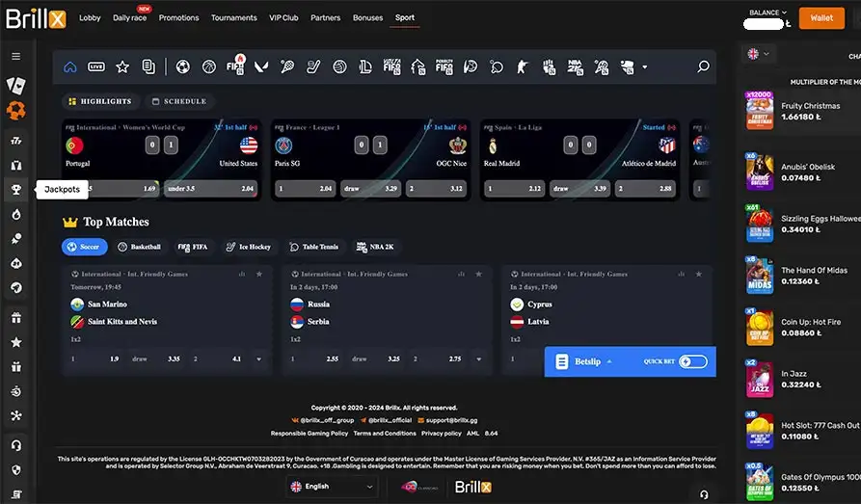Select NBA 2K icon in sports toolbar
Image resolution: width=861 pixels, height=504 pixels.
coord(575,66)
